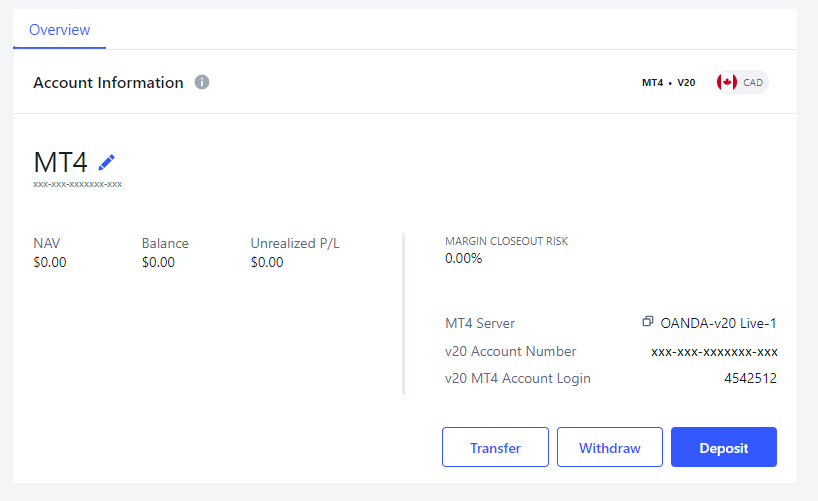This screenshot has height=501, width=818.
Task: Click the info icon beside Account Information
Action: coord(202,82)
